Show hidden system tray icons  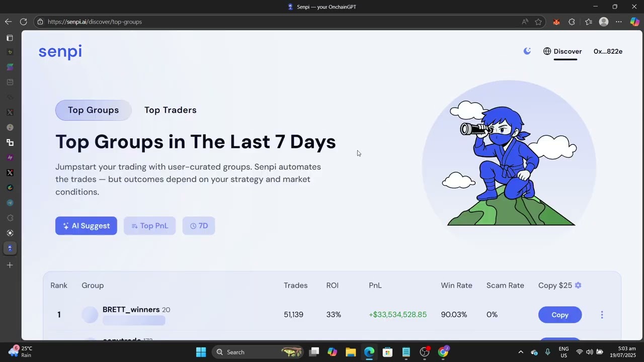tap(521, 352)
